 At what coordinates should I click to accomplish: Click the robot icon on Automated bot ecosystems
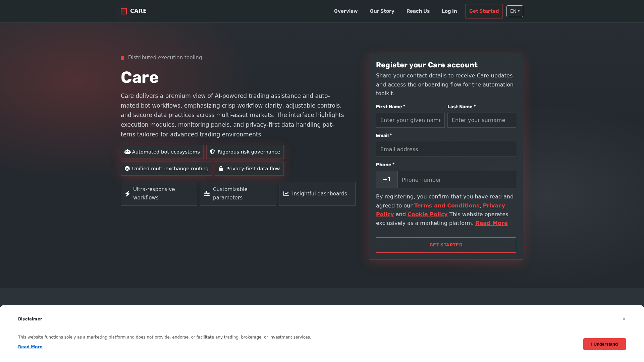click(127, 152)
